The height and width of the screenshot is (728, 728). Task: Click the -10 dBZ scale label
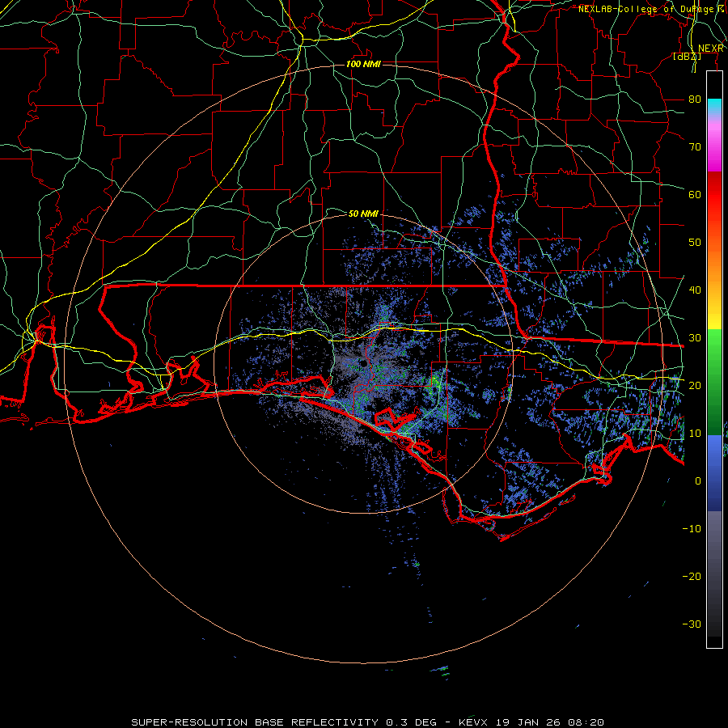click(692, 528)
